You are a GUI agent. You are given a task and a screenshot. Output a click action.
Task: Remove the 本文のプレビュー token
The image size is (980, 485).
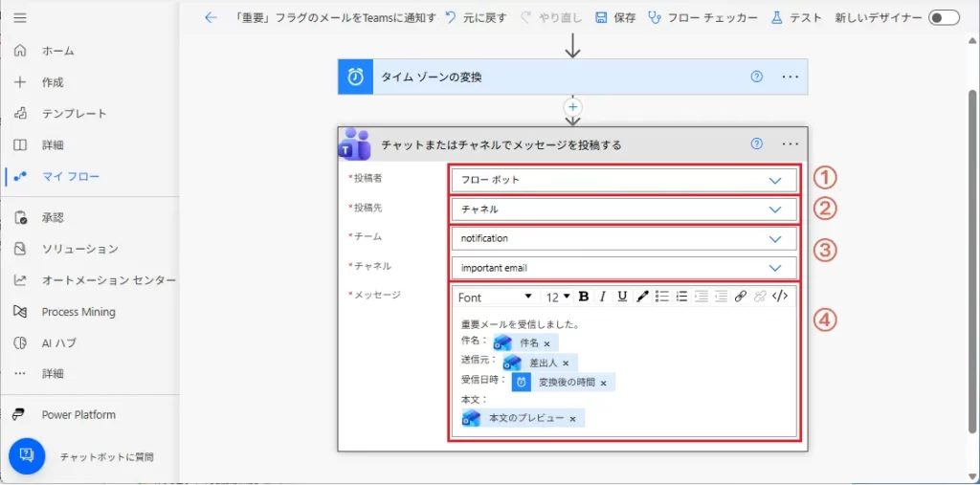click(572, 419)
